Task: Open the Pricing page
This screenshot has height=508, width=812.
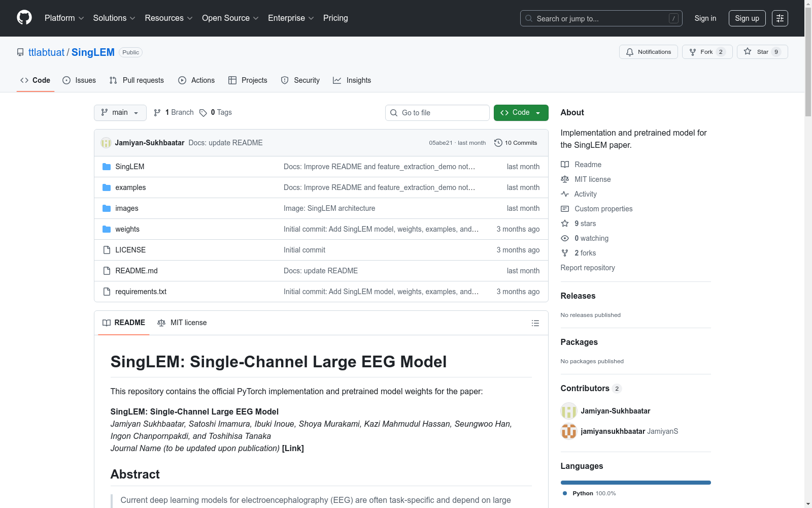Action: pos(335,18)
